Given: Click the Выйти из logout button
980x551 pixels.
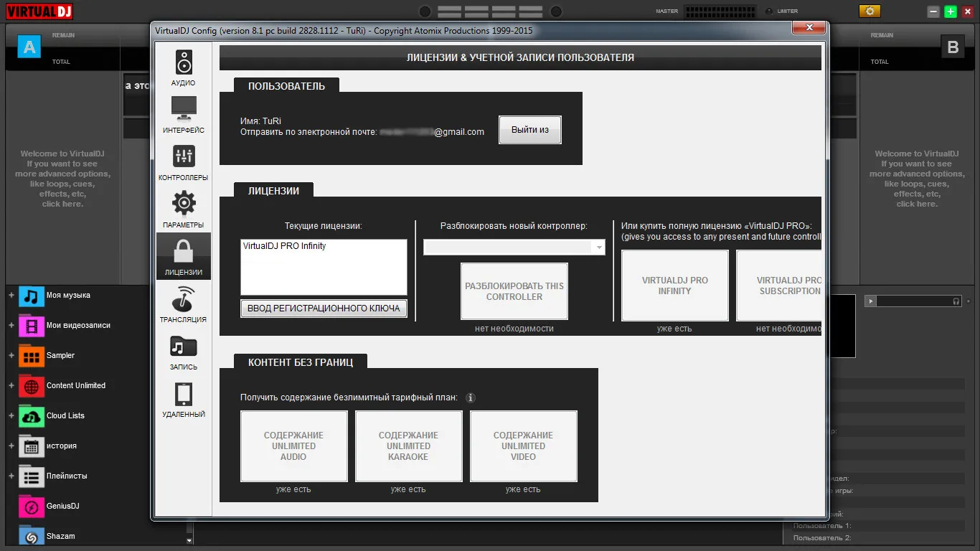Looking at the screenshot, I should [x=530, y=130].
